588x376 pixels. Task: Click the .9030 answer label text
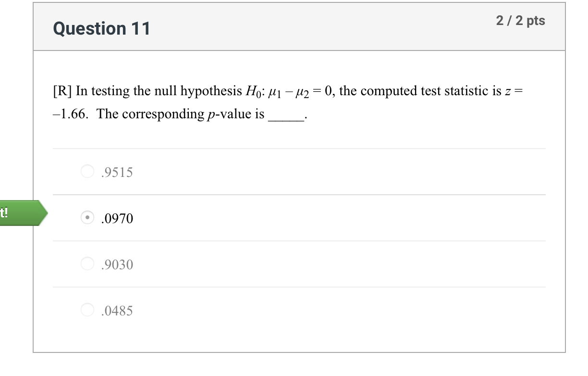tap(117, 264)
